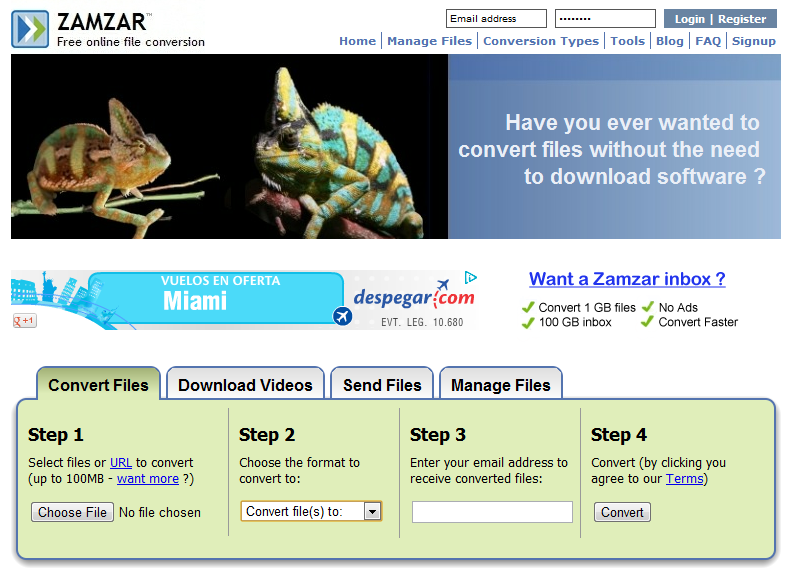This screenshot has width=790, height=568.
Task: Click the Google +1 button in the ad
Action: (25, 321)
